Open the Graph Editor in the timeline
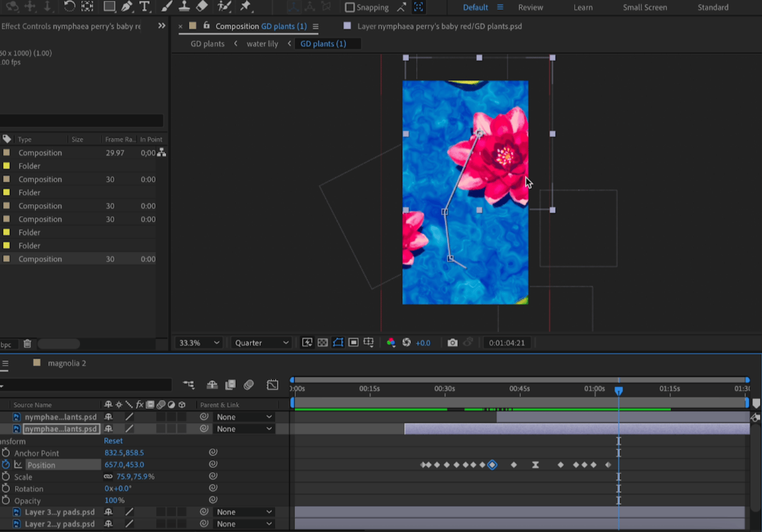762x532 pixels. pyautogui.click(x=272, y=385)
